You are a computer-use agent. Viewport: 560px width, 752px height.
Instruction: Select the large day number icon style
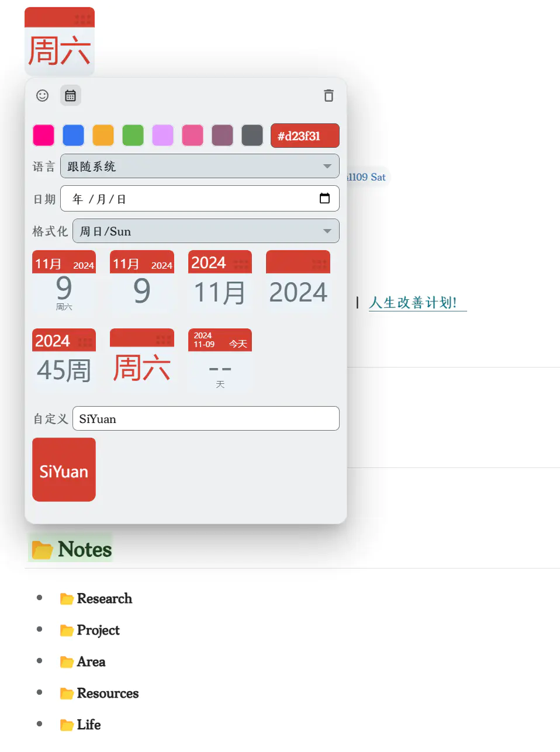coord(141,282)
